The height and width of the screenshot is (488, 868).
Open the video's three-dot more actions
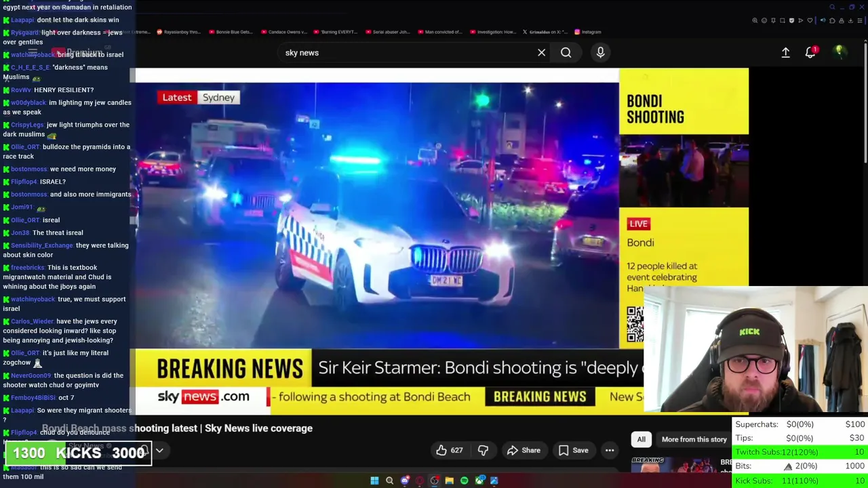[610, 450]
